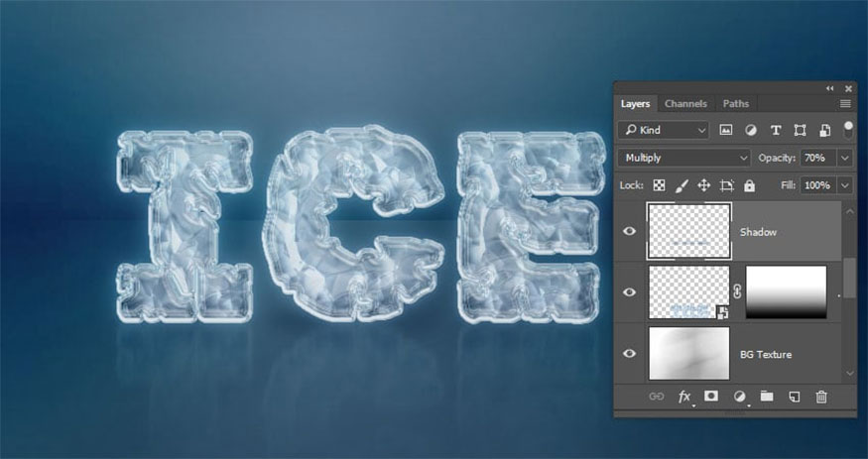Open the Opacity slider dropdown arrow
The height and width of the screenshot is (459, 868).
click(x=845, y=158)
